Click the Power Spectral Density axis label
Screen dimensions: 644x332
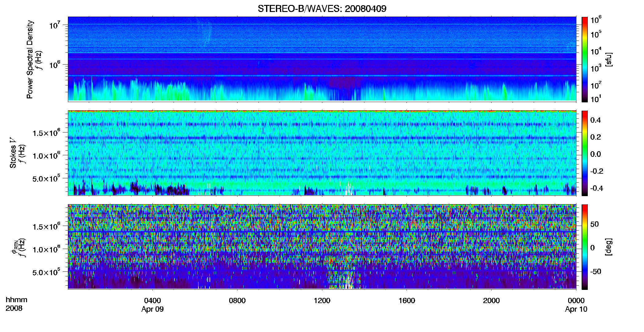click(x=30, y=59)
